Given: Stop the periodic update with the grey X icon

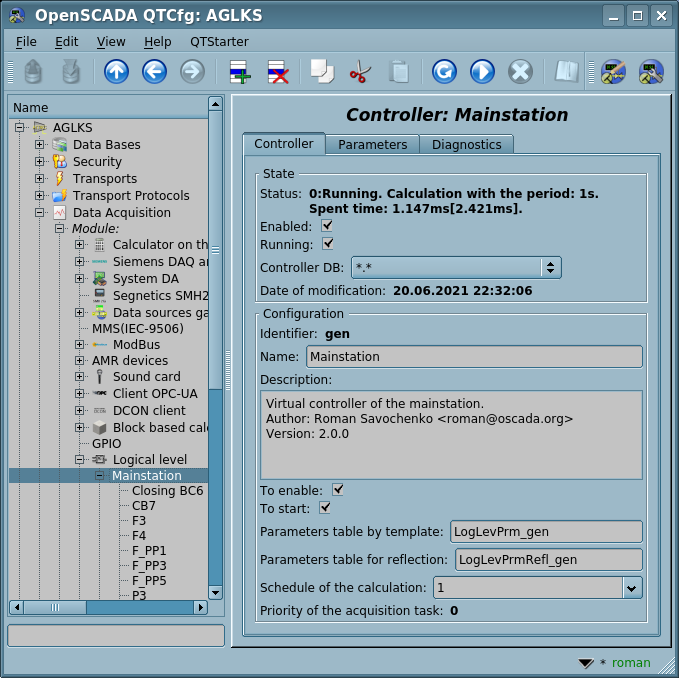Looking at the screenshot, I should [520, 71].
